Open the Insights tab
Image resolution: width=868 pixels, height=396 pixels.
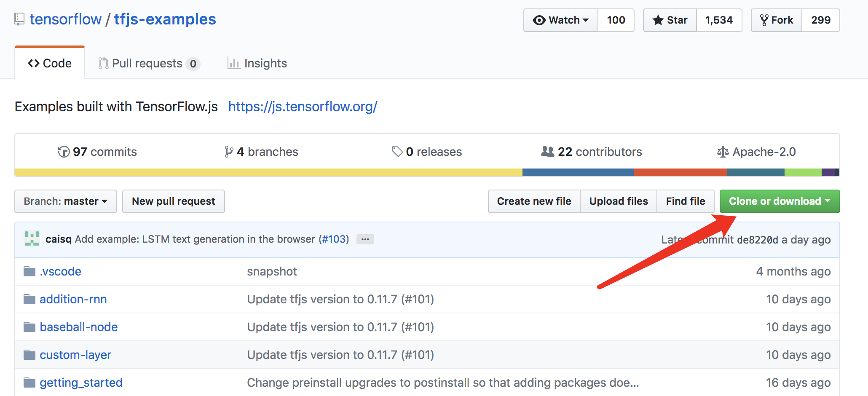pyautogui.click(x=257, y=63)
